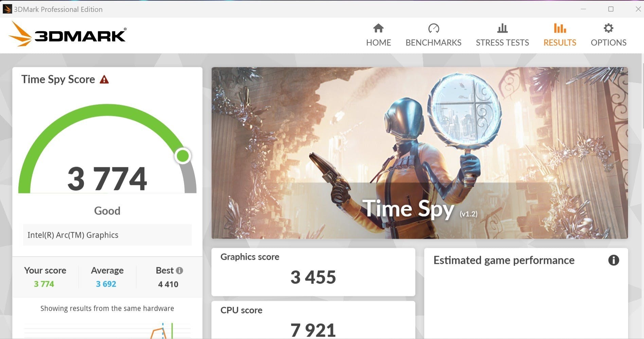Click the Estimated game performance heading

[x=504, y=260]
